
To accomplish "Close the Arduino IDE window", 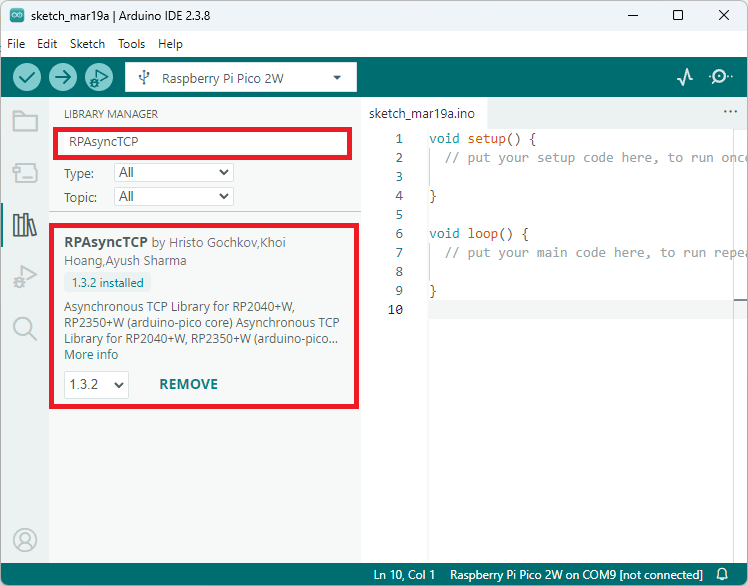I will tap(723, 15).
